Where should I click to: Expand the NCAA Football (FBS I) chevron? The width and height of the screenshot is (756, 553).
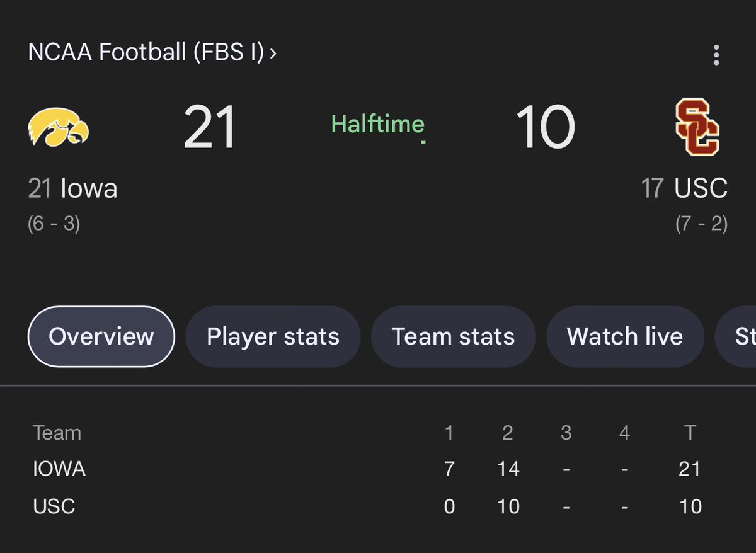273,53
